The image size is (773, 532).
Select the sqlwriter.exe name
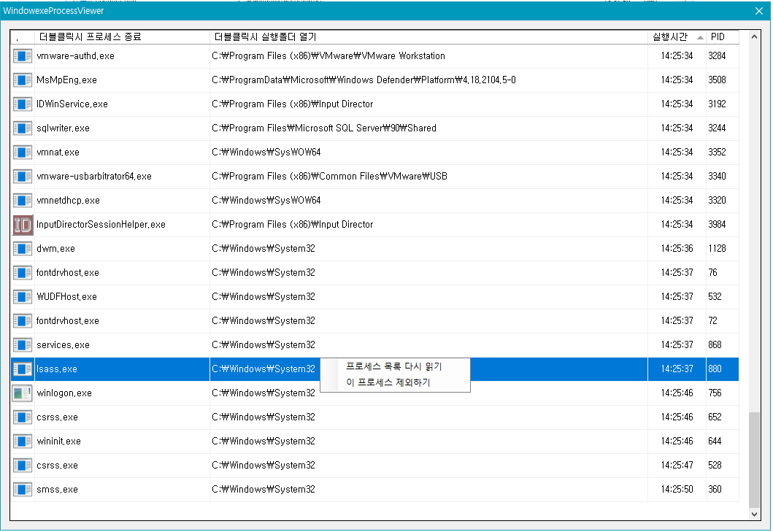[63, 128]
